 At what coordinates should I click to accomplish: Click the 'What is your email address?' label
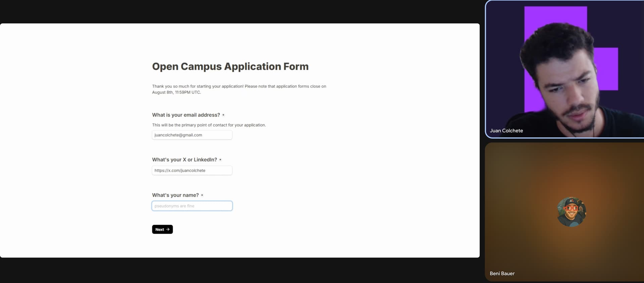(x=186, y=115)
